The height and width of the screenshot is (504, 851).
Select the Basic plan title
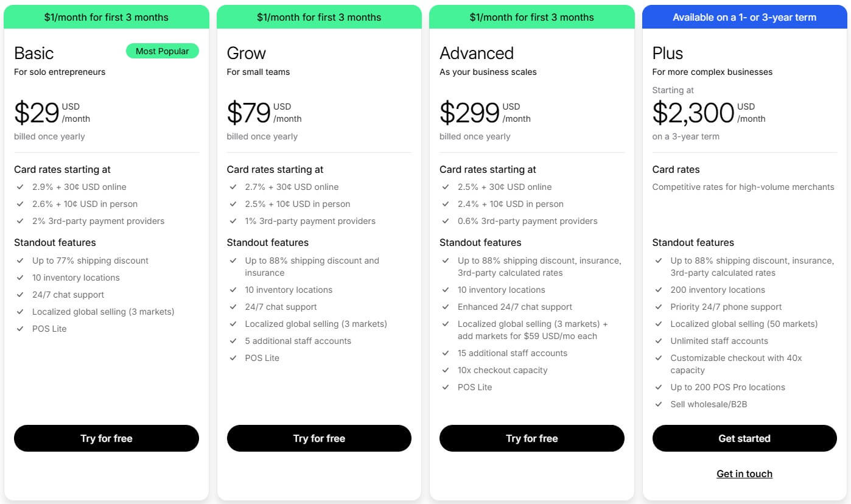(x=33, y=53)
